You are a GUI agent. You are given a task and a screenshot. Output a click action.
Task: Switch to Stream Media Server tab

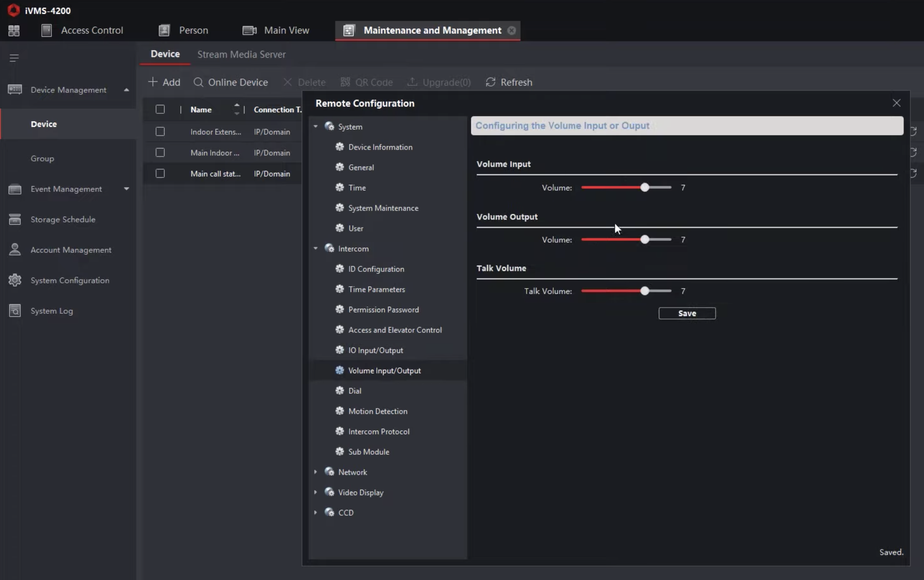241,54
